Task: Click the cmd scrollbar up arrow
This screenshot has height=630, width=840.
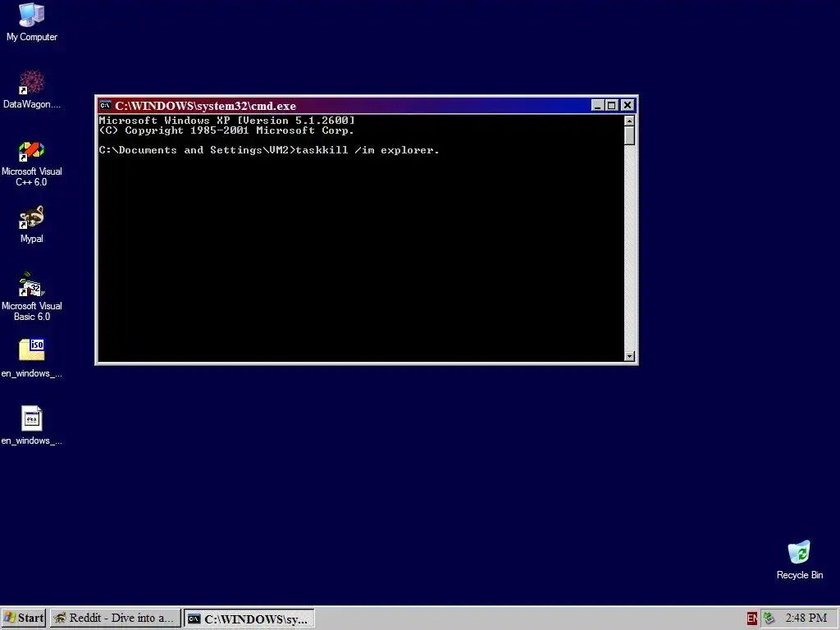Action: click(629, 121)
